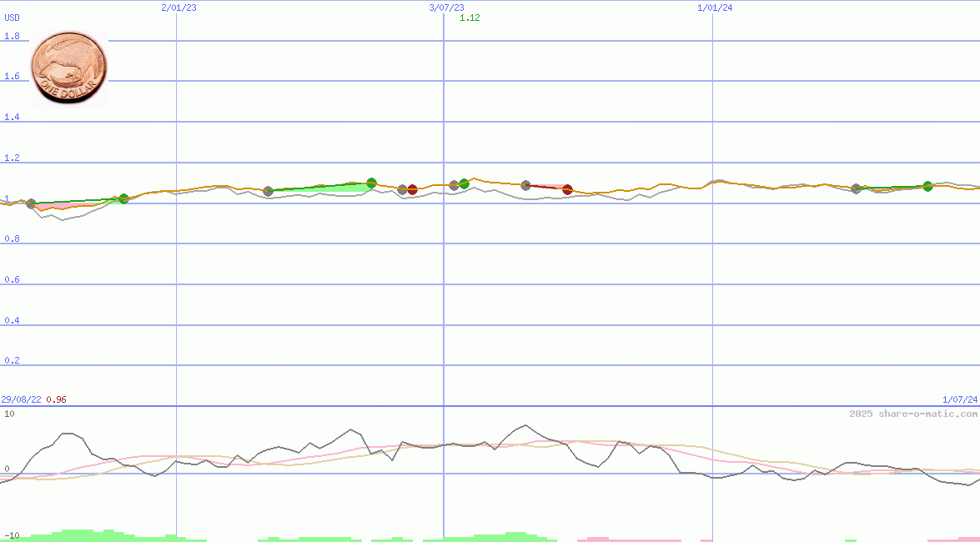The image size is (980, 542).
Task: Click the red marker ending the red segment
Action: pos(567,189)
